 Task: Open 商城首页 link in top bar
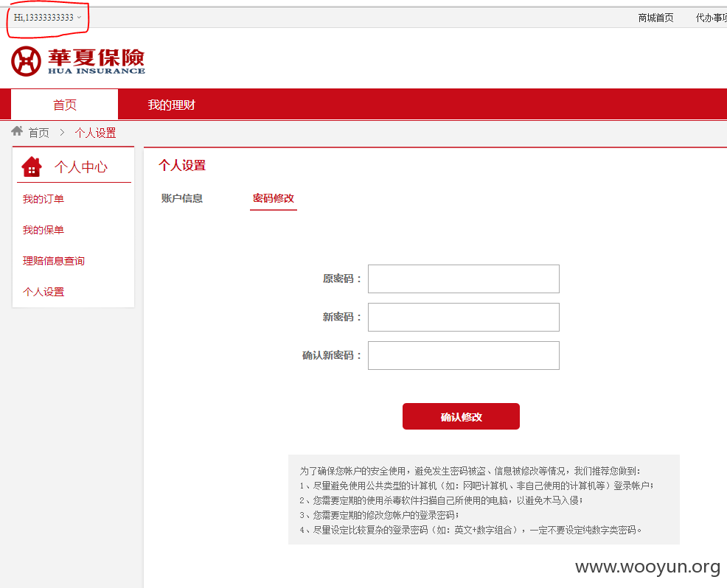coord(655,18)
